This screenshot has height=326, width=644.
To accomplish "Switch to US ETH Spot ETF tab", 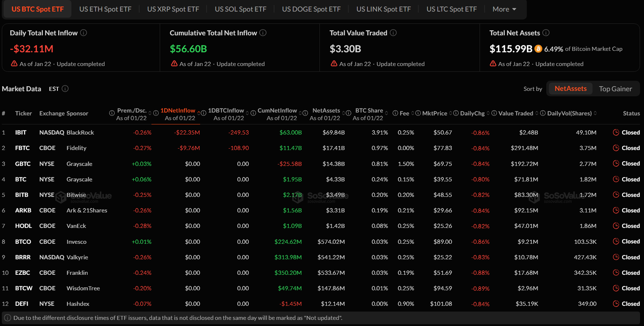I will (x=105, y=9).
